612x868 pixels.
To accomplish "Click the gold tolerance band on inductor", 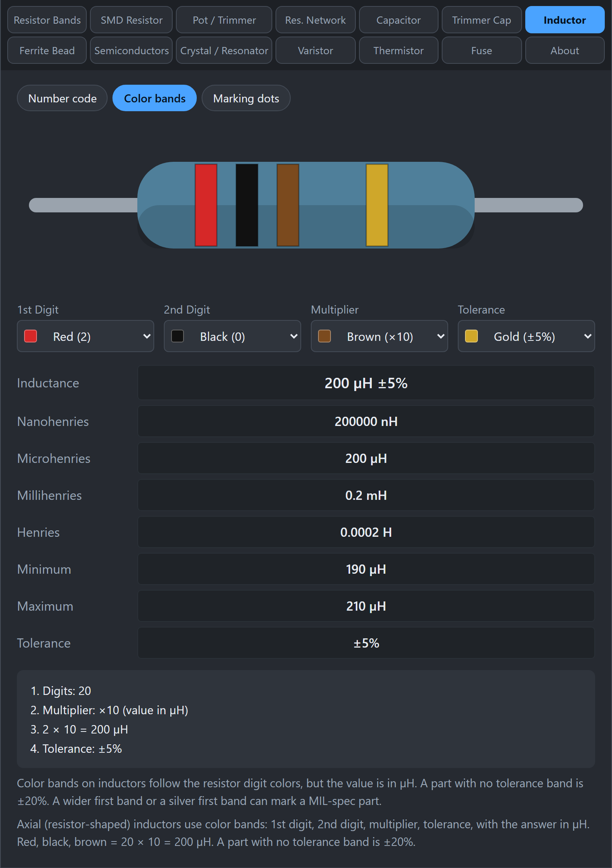I will coord(377,205).
